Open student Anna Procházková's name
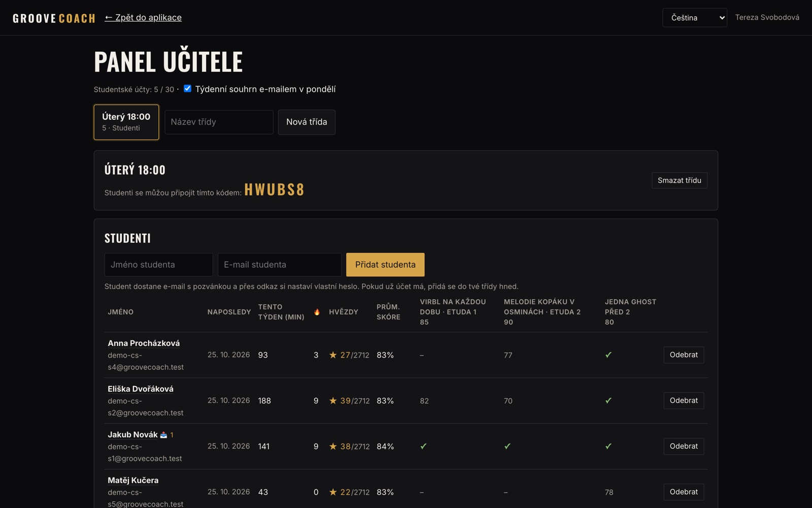The height and width of the screenshot is (508, 812). [144, 343]
